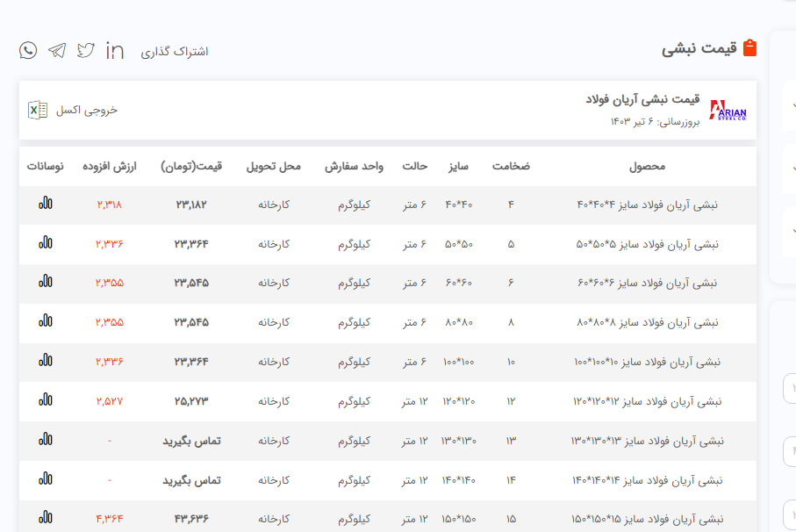The height and width of the screenshot is (532, 796).
Task: Click the Excel export icon
Action: coord(38,110)
